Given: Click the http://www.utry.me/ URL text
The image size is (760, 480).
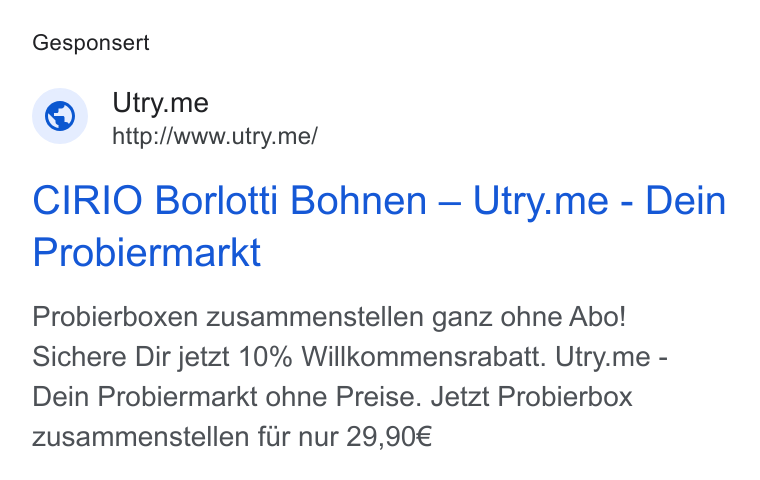Looking at the screenshot, I should pyautogui.click(x=215, y=136).
